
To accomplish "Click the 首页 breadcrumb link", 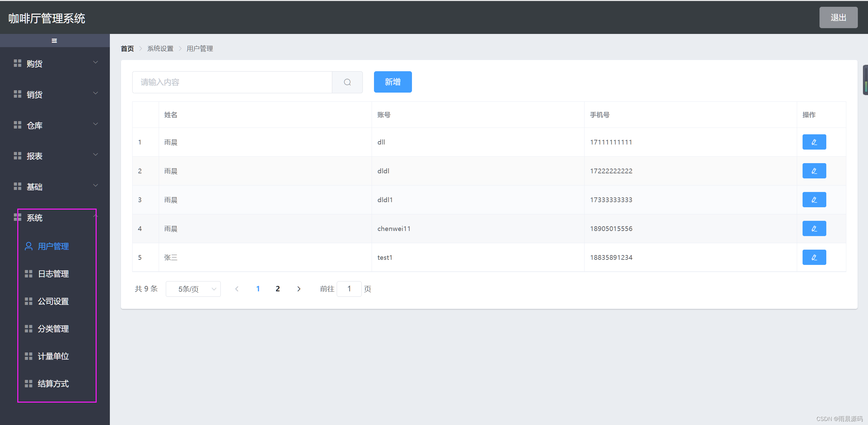I will click(x=127, y=49).
